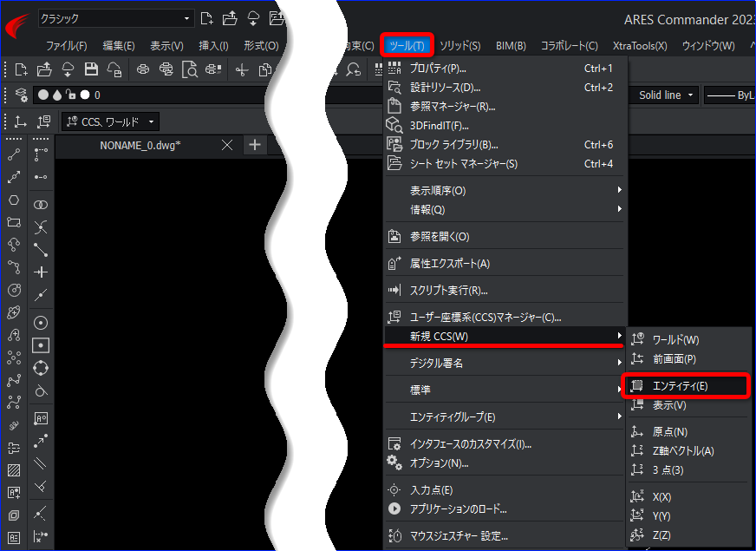This screenshot has height=551, width=756.
Task: Click the Print Preview icon in toolbar
Action: (190, 69)
